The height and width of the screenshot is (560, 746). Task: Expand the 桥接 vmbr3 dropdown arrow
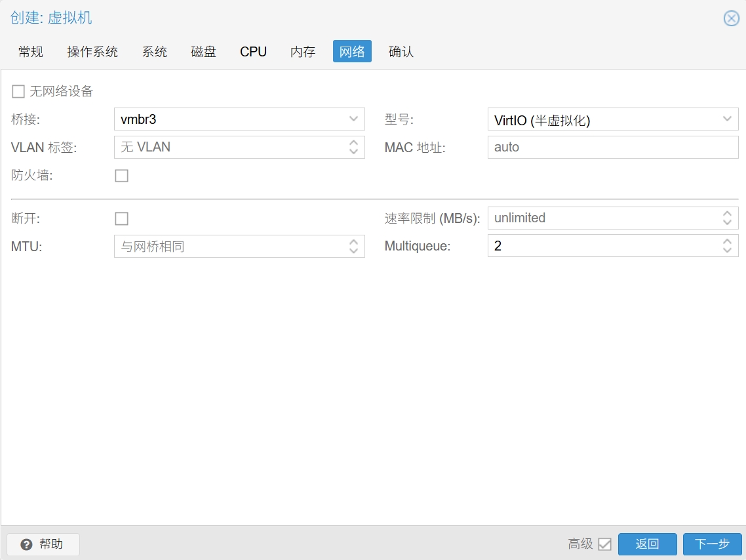tap(353, 119)
